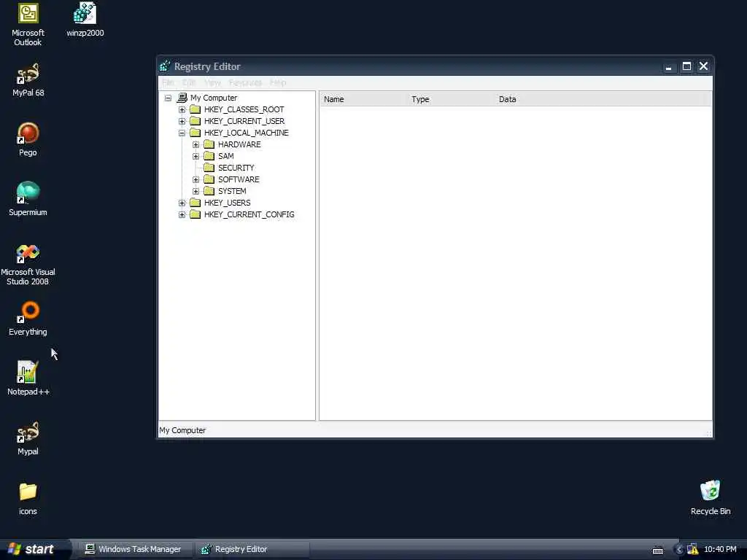The width and height of the screenshot is (747, 560).
Task: Click the HKEY_CURRENT_CONFIG folder icon
Action: [x=196, y=214]
